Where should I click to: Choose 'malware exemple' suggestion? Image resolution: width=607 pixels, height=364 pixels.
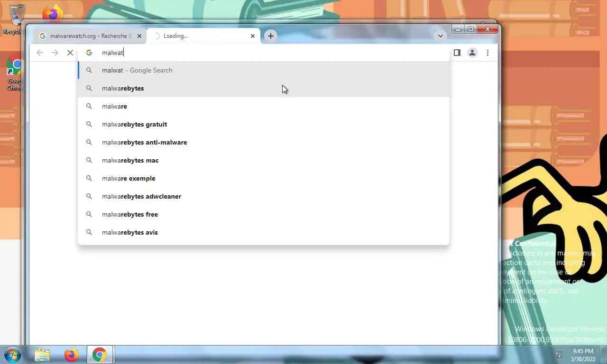264,178
